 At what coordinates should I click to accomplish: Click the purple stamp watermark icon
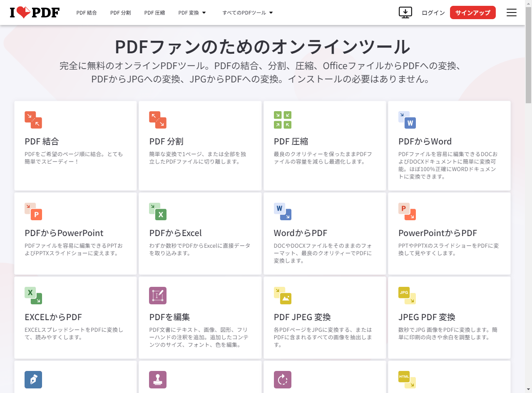[158, 380]
